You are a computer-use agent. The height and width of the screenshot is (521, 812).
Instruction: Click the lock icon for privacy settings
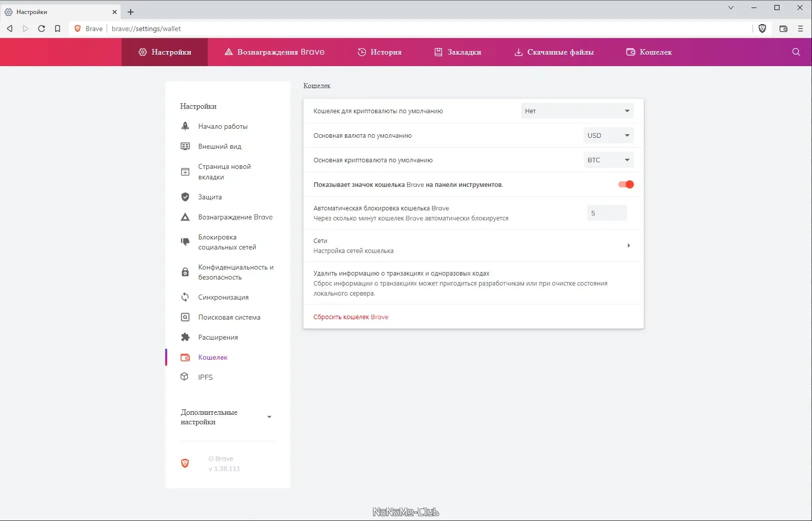(x=185, y=272)
